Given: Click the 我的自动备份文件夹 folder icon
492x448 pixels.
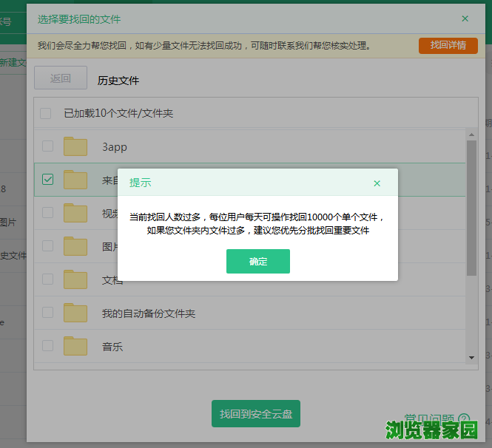Looking at the screenshot, I should 75,313.
